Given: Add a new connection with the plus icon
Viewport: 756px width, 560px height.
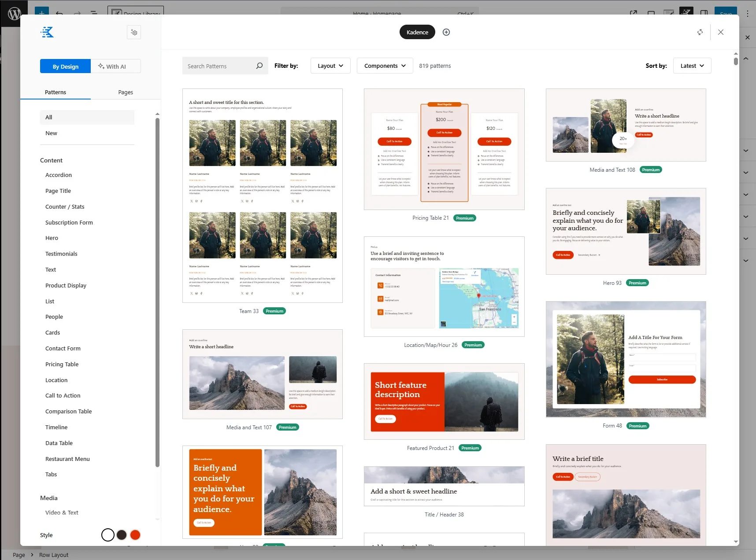Looking at the screenshot, I should 446,32.
